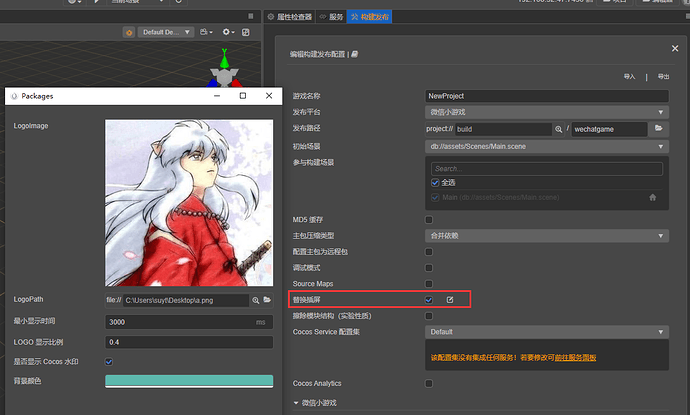
Task: Open the scene gear settings menu
Action: tap(228, 32)
